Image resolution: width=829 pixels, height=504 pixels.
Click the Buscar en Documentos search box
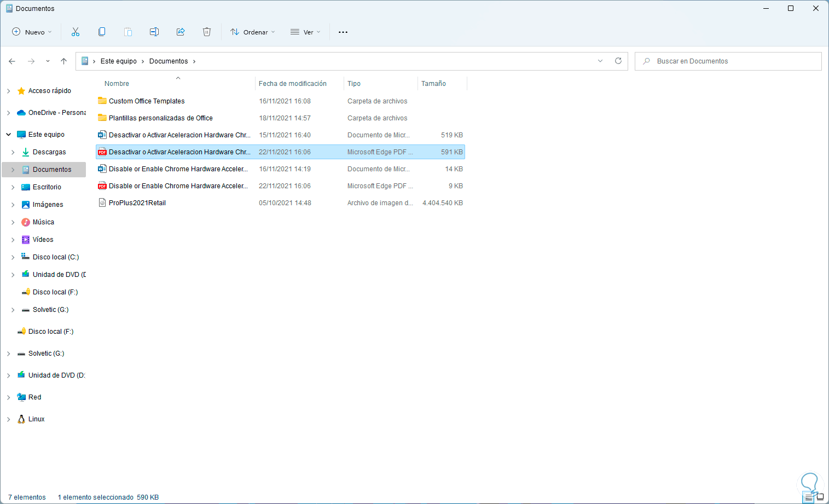coord(733,61)
